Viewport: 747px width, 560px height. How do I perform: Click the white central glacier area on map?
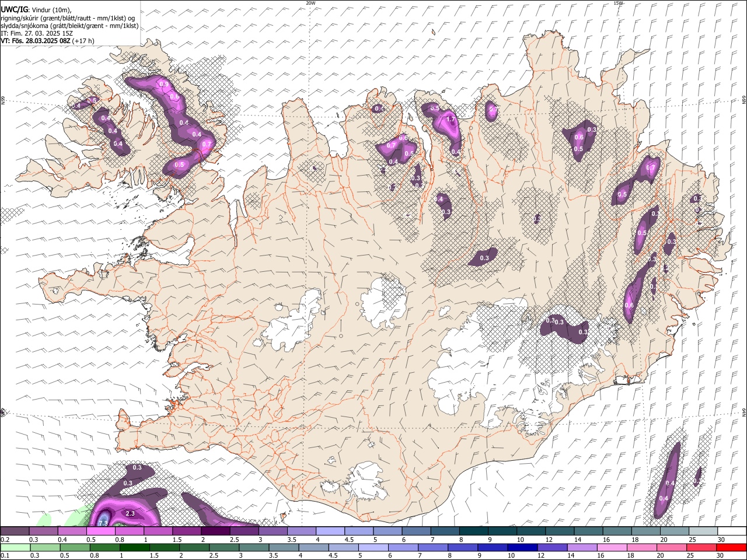(x=383, y=302)
